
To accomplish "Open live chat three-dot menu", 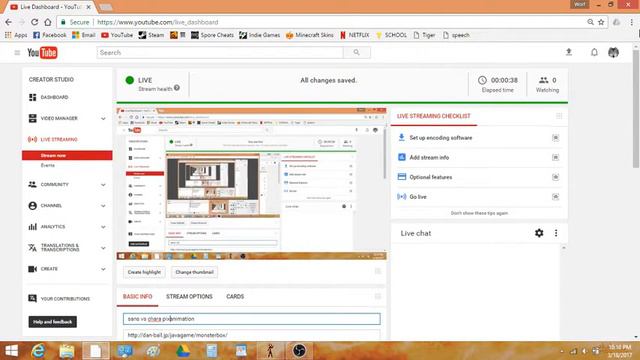I will click(556, 233).
